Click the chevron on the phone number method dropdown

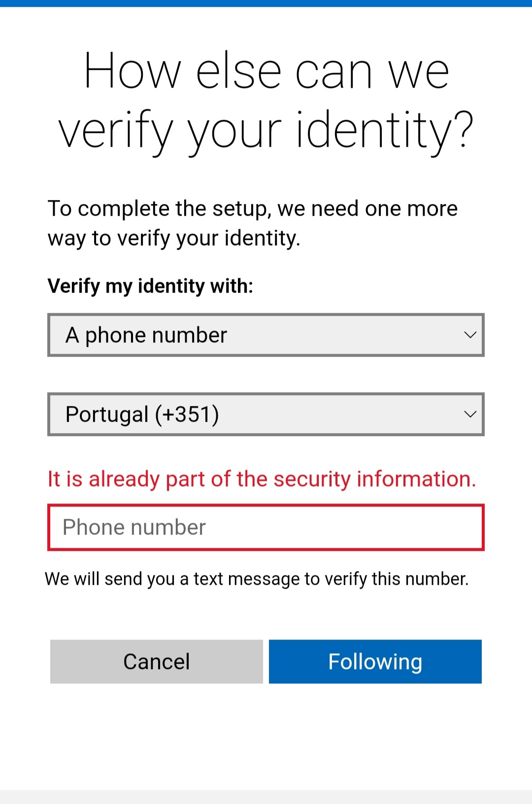(470, 335)
